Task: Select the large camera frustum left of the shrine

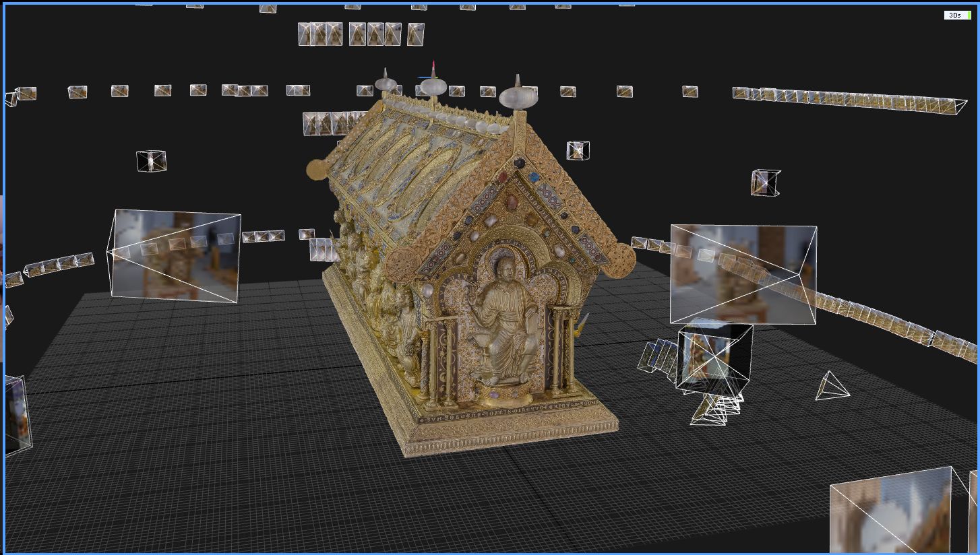Action: pyautogui.click(x=175, y=255)
